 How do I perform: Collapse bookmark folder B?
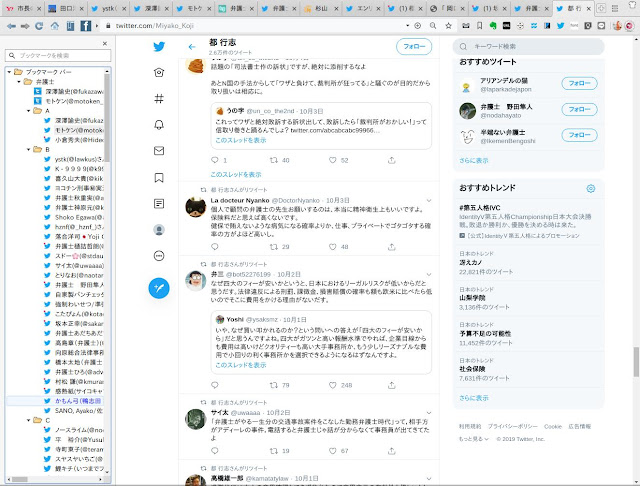click(x=29, y=149)
